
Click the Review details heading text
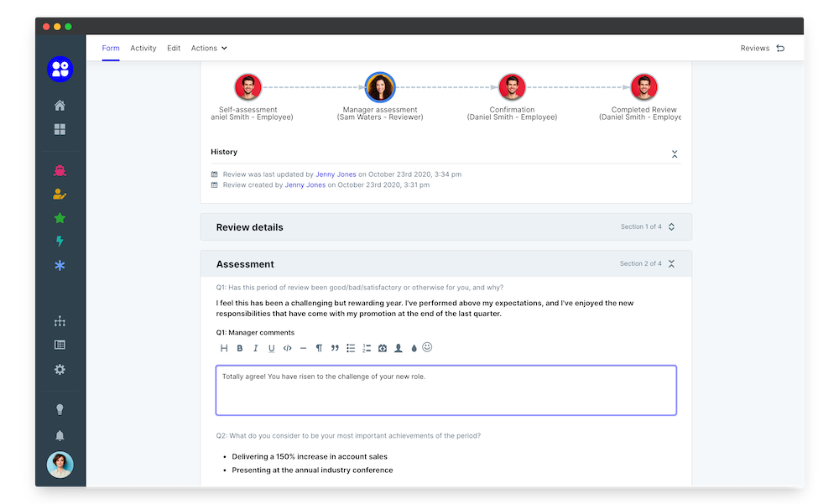pos(249,227)
